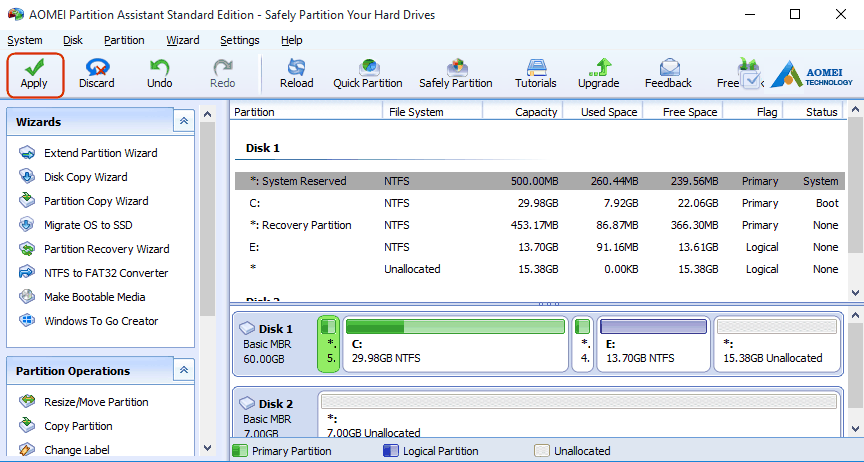Viewport: 864px width, 462px height.
Task: Sort by the Partition column header
Action: coord(306,112)
